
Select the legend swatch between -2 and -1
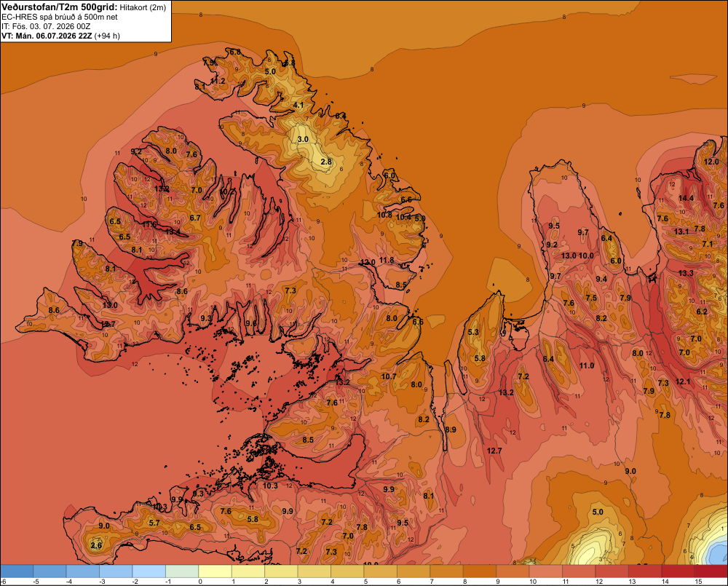[x=149, y=571]
